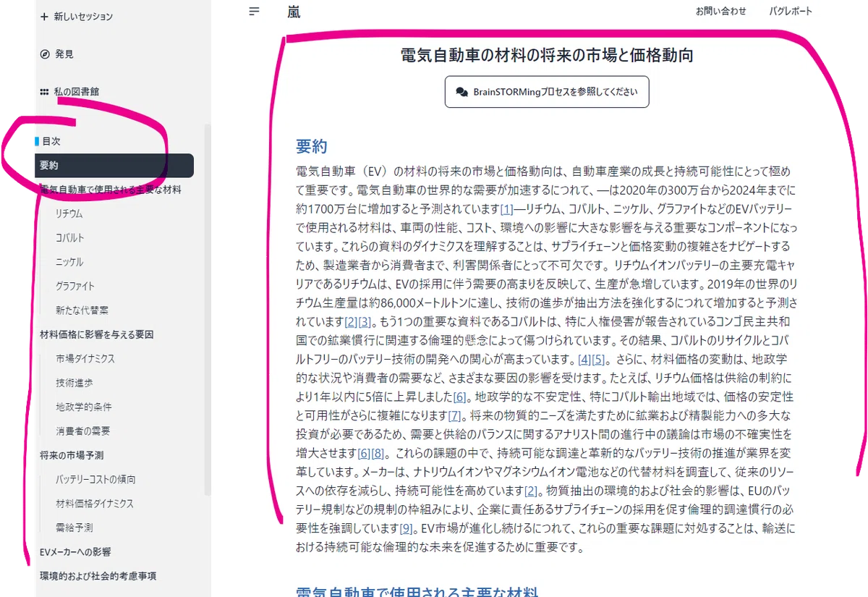The image size is (868, 597).
Task: Go to 電気自動車で使用される主要な材料 section
Action: point(111,190)
